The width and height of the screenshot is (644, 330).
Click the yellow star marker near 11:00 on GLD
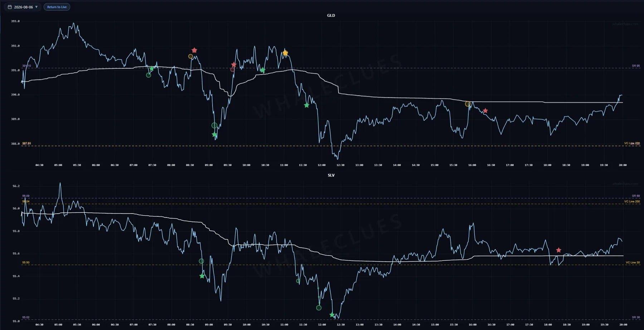click(285, 53)
